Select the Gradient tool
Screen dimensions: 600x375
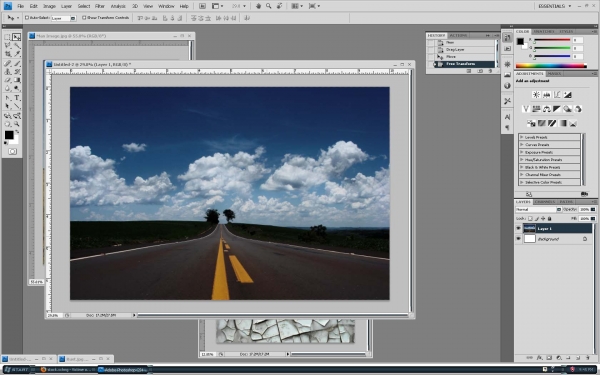[17, 80]
